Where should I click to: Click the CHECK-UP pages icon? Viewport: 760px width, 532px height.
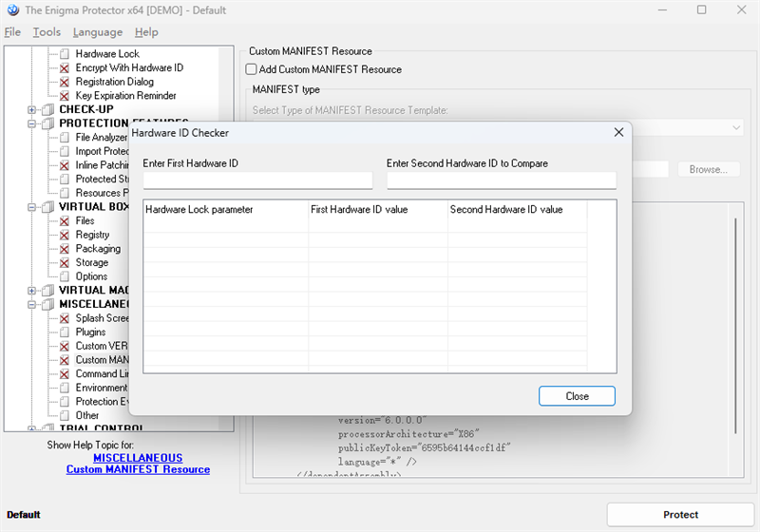click(48, 109)
